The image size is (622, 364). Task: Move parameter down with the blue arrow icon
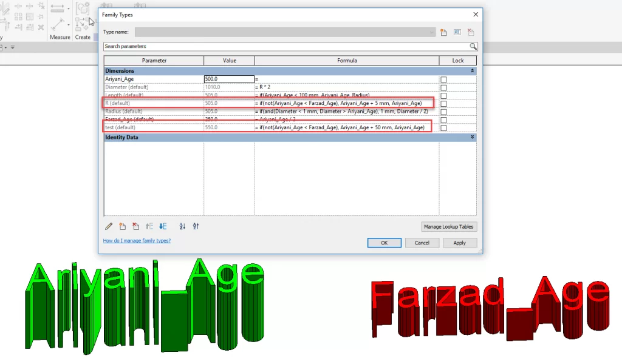163,226
